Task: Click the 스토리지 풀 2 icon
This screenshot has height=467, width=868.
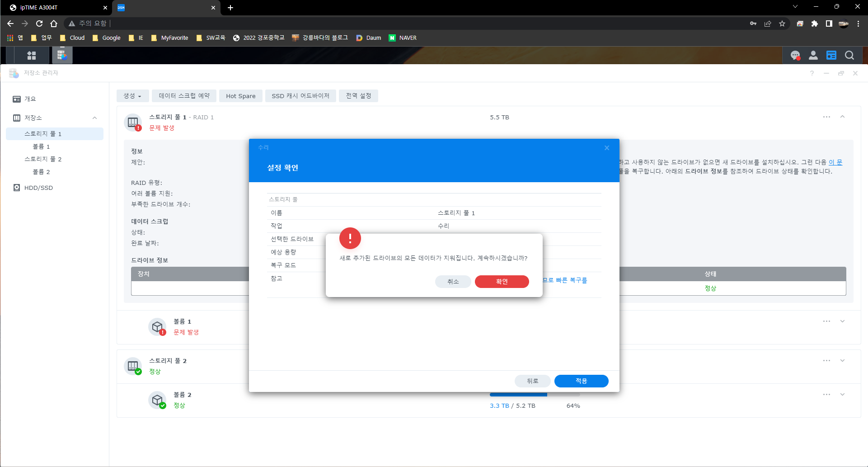Action: pos(133,366)
